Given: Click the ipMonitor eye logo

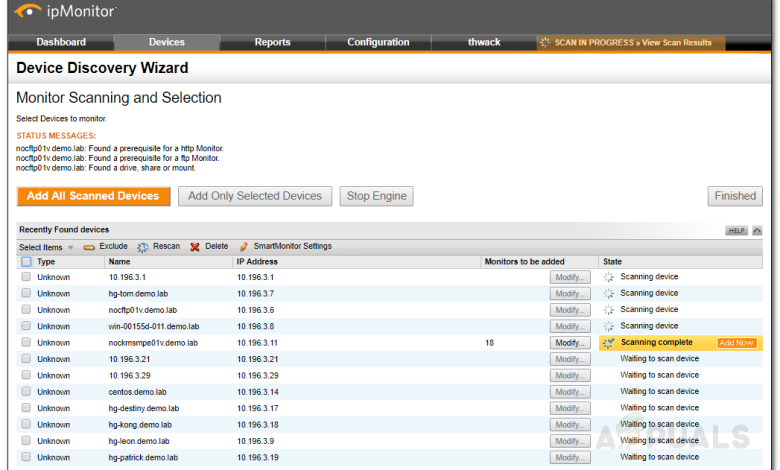Looking at the screenshot, I should 28,10.
